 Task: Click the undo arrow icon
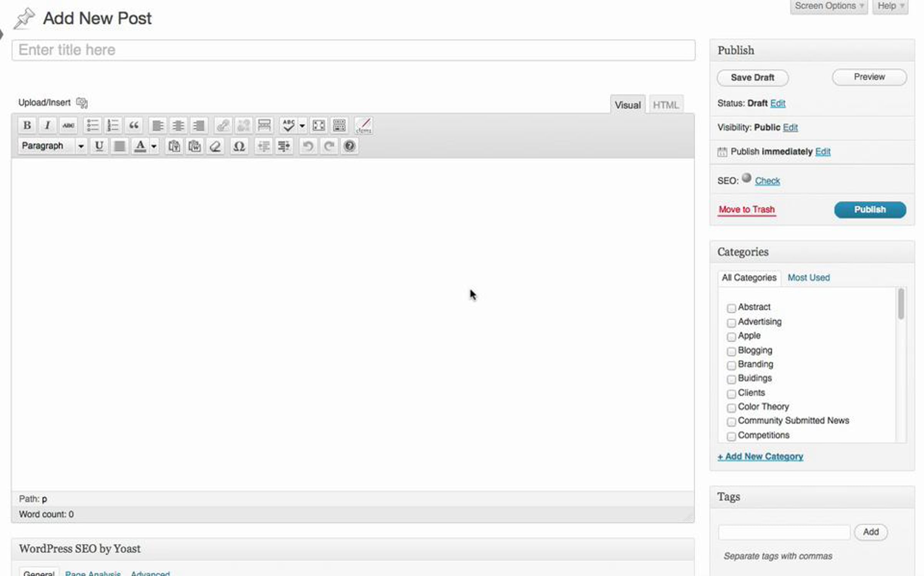tap(308, 146)
